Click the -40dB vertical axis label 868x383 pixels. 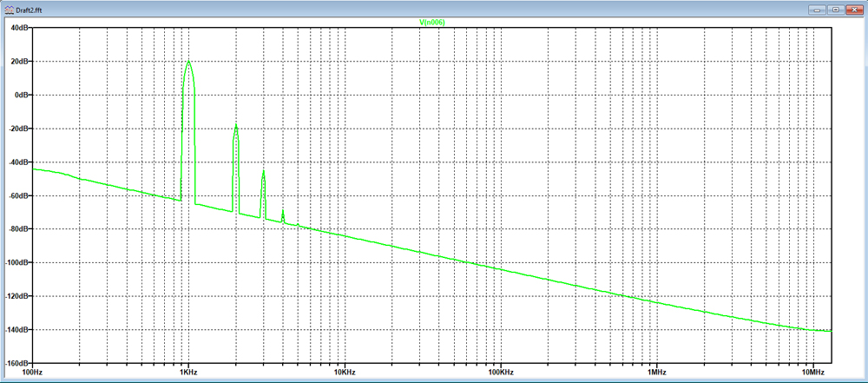[18, 162]
